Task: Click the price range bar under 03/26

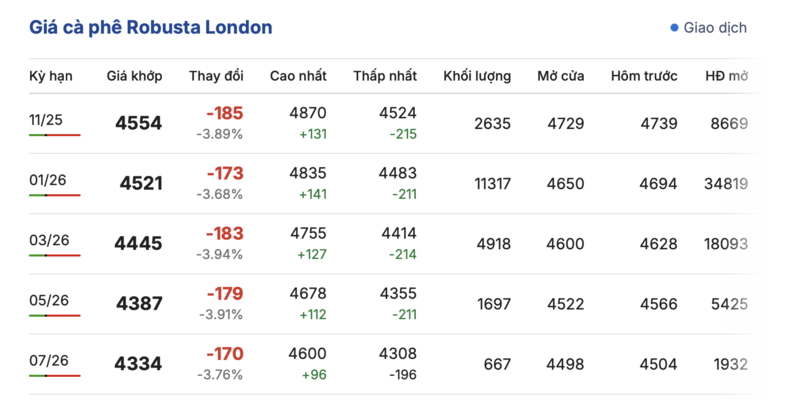Action: (x=54, y=255)
